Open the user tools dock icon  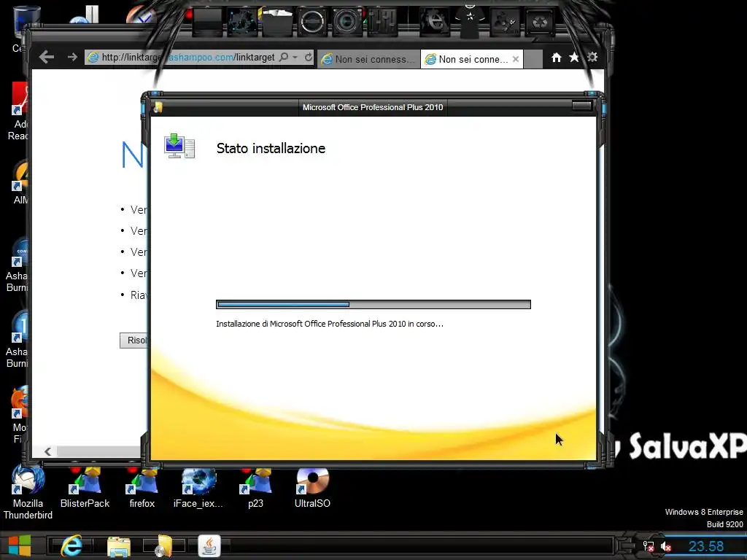(x=505, y=21)
